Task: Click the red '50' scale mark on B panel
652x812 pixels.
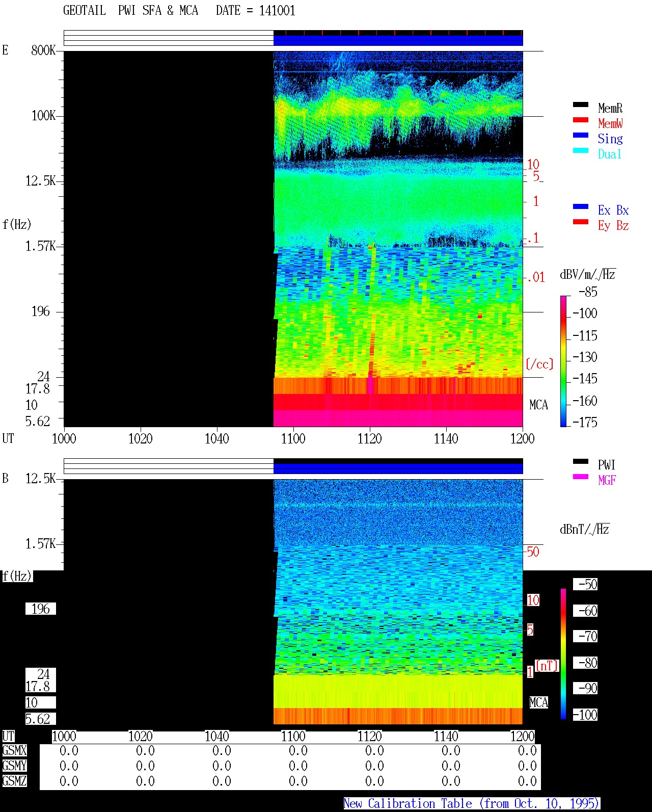Action: click(533, 552)
